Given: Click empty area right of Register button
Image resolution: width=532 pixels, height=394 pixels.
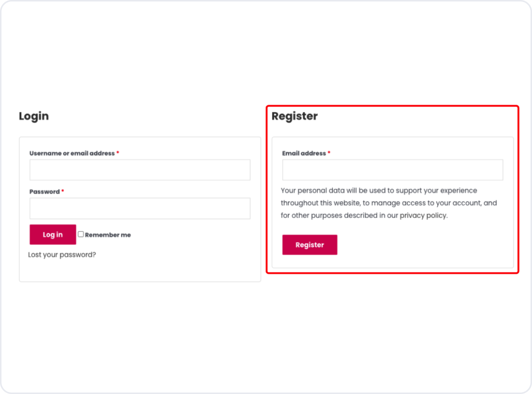Looking at the screenshot, I should click(x=423, y=245).
